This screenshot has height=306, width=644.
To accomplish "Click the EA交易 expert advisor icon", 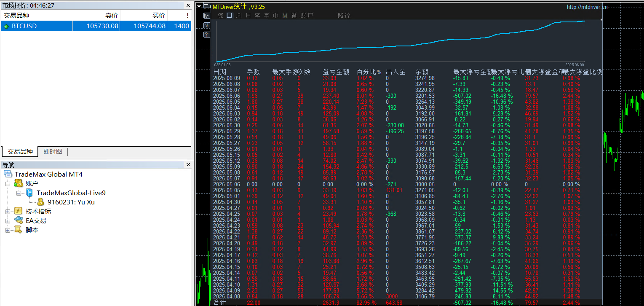I will click(x=18, y=220).
